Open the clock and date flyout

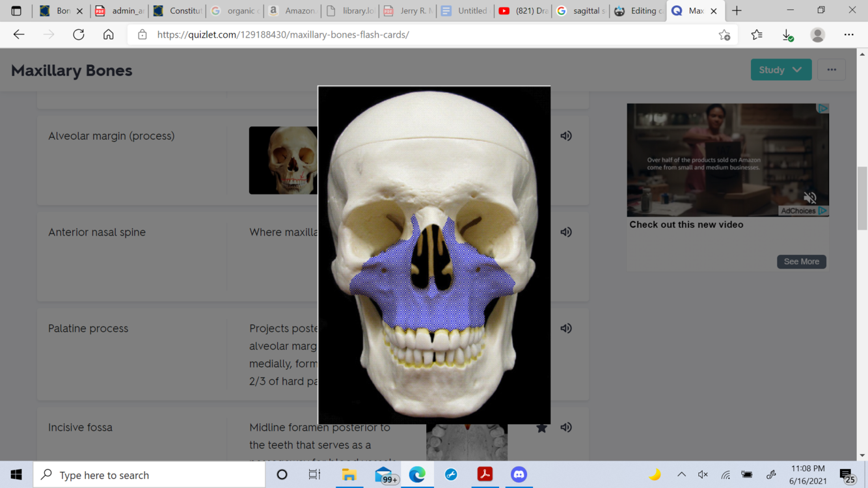[x=807, y=475]
